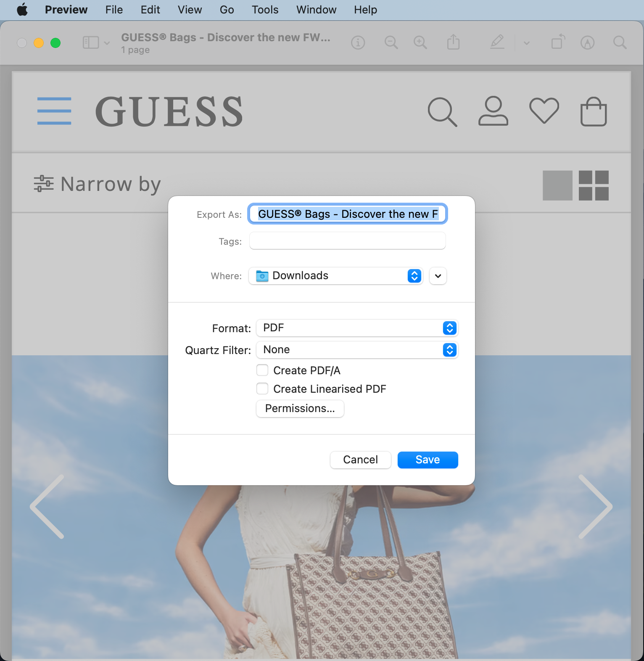This screenshot has height=661, width=644.
Task: Click the wishlist heart icon
Action: pos(544,111)
